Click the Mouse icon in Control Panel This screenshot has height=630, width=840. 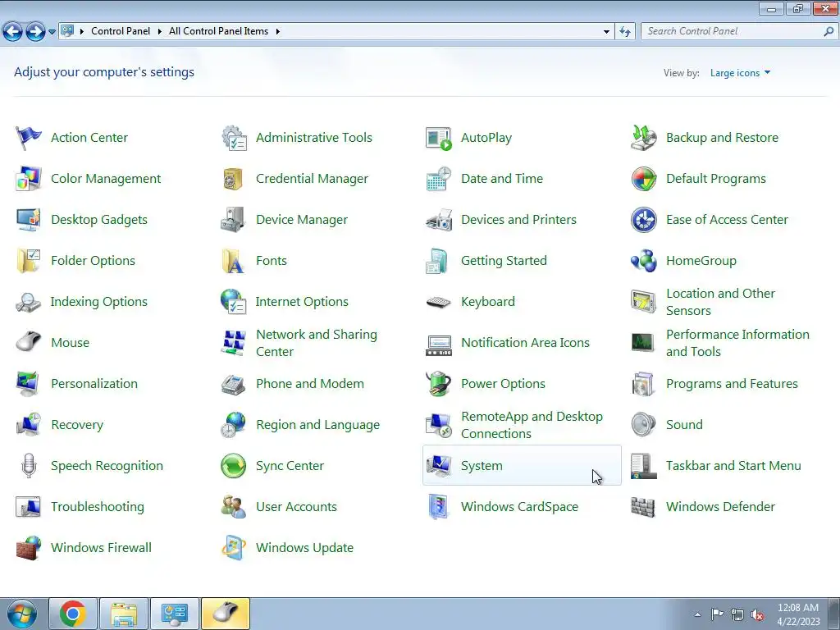[x=29, y=343]
